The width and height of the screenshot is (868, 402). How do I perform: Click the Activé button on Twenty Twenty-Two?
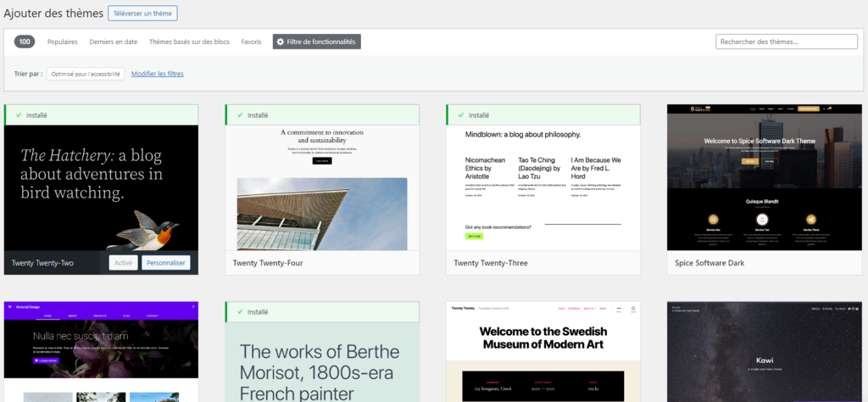(x=123, y=263)
